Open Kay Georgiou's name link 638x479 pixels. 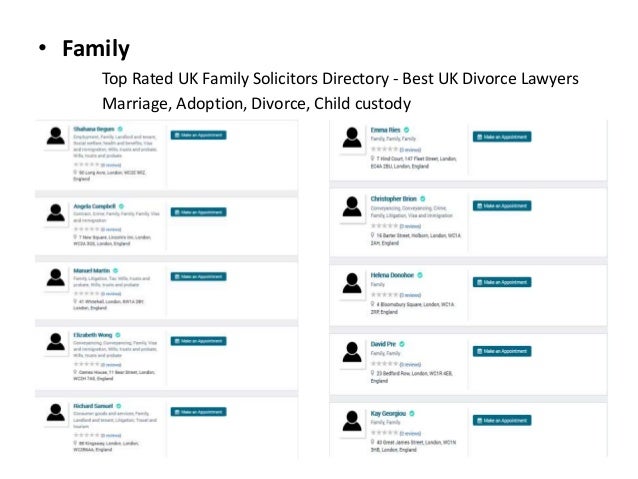tap(388, 413)
